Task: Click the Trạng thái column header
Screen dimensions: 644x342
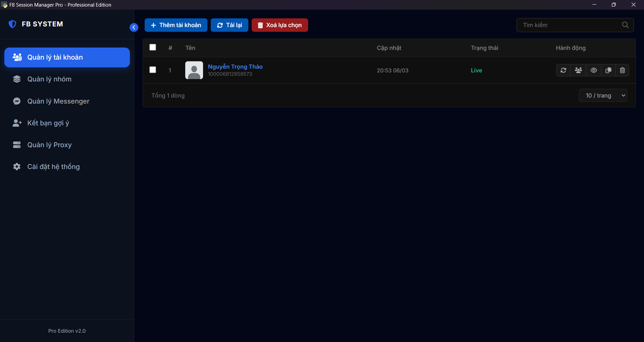Action: pyautogui.click(x=485, y=48)
